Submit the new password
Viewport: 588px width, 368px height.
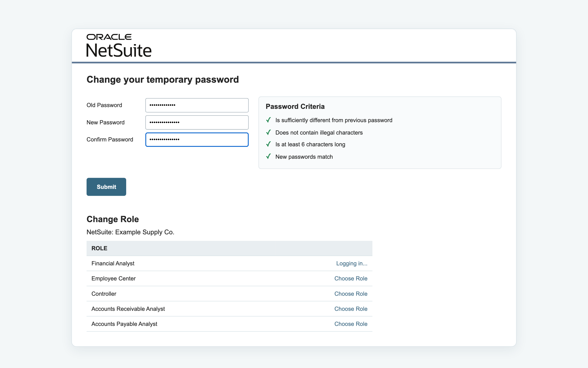(106, 187)
